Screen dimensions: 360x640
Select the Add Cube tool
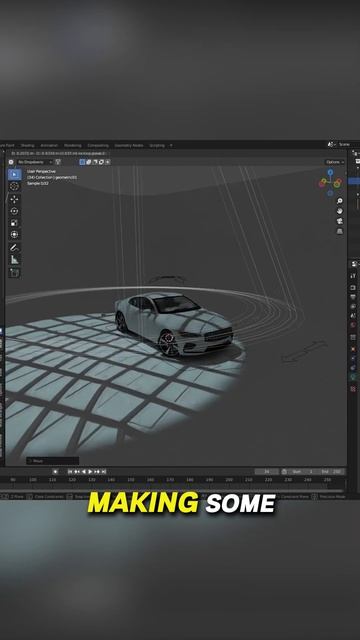point(15,273)
